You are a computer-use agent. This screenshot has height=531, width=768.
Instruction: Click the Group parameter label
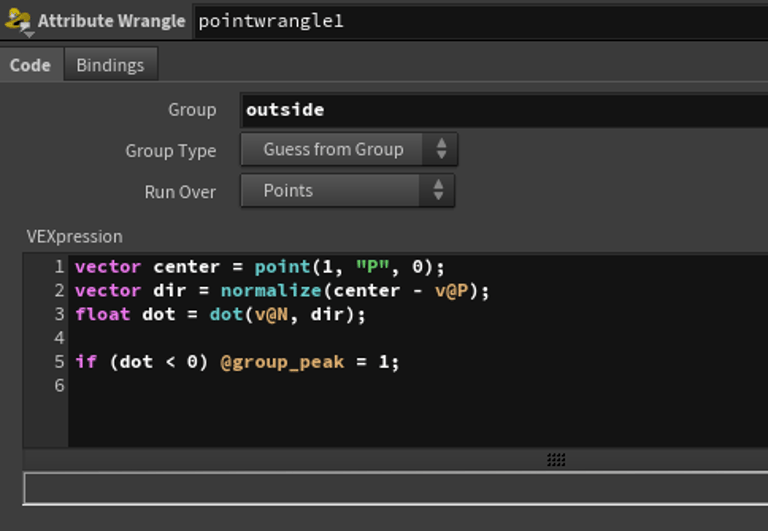point(192,110)
